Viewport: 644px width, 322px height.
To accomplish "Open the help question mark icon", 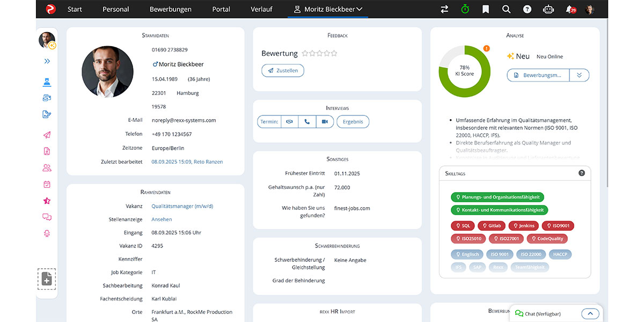I will 527,9.
